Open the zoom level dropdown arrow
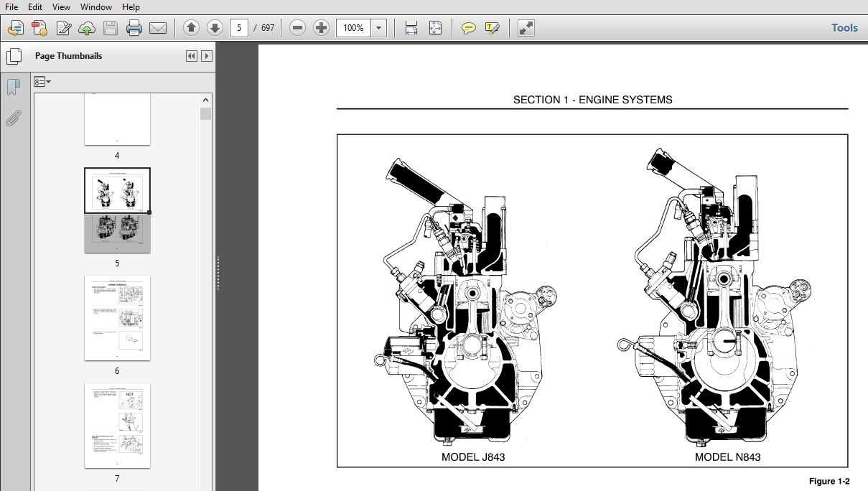868x491 pixels. click(x=379, y=28)
